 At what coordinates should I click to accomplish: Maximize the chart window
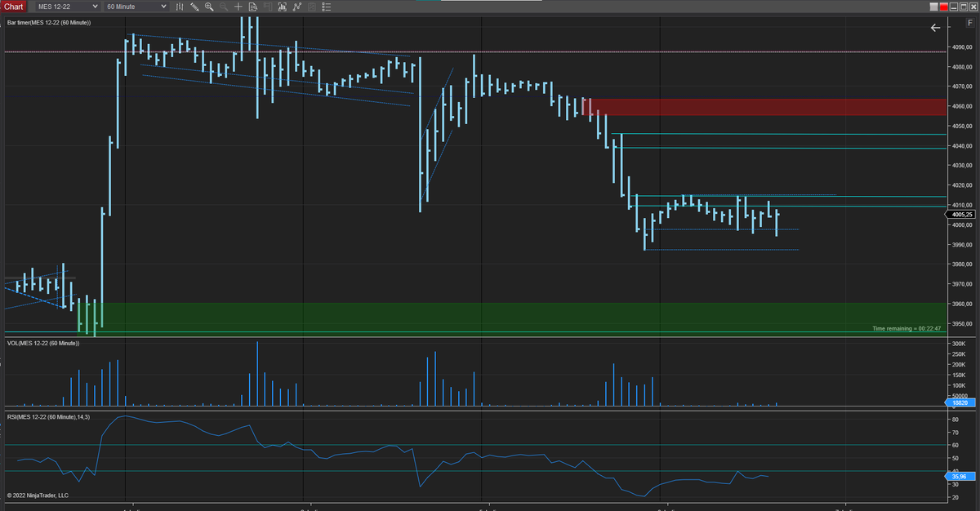pos(964,7)
